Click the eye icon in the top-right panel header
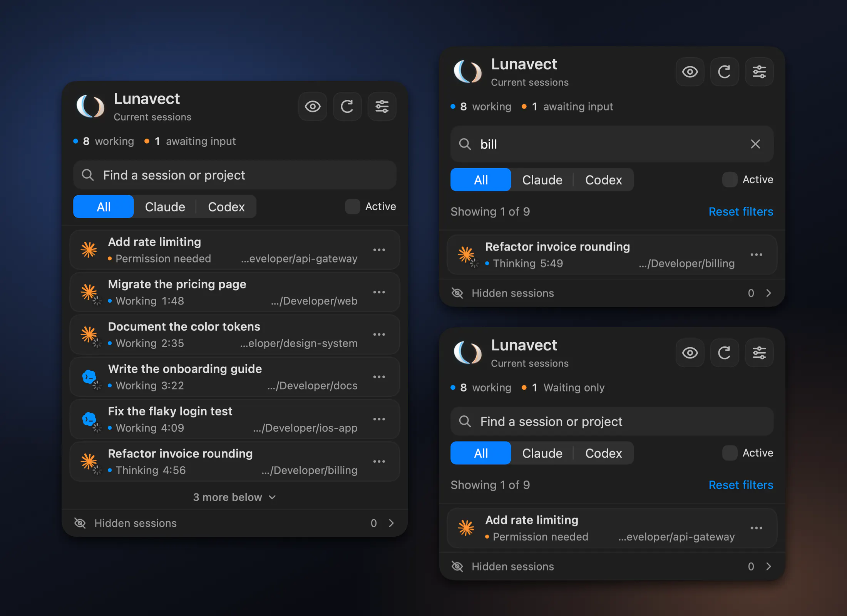This screenshot has height=616, width=847. (690, 72)
